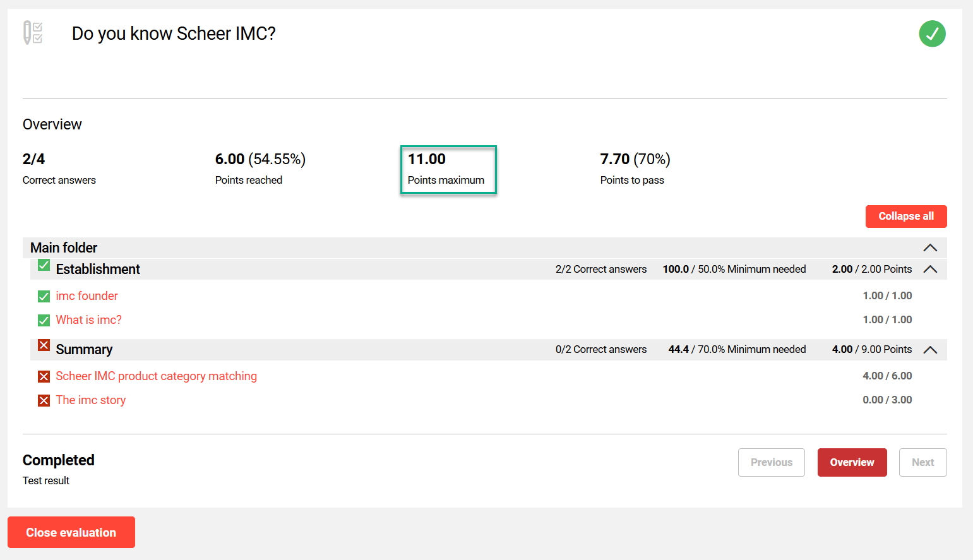Click the Overview navigation button
The height and width of the screenshot is (560, 973).
pos(852,462)
